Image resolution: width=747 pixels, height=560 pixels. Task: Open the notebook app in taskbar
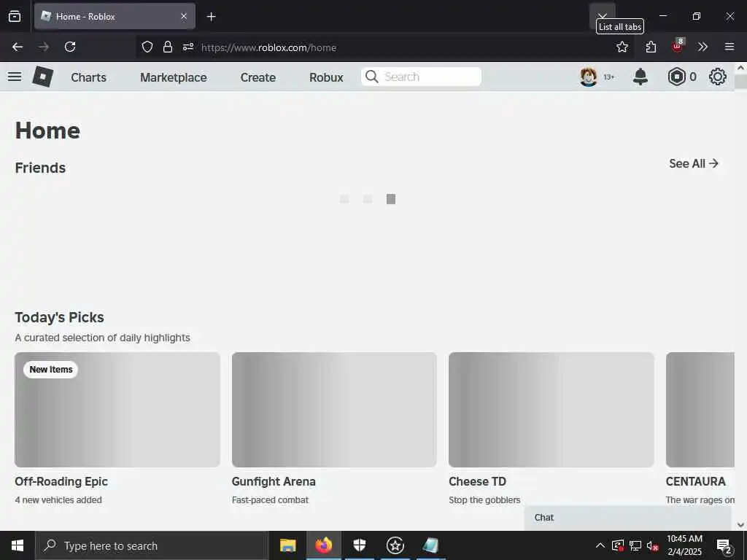click(x=430, y=545)
